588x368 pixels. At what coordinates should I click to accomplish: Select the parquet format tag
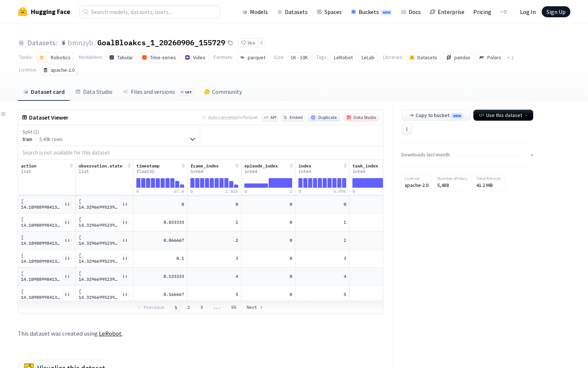(x=252, y=57)
